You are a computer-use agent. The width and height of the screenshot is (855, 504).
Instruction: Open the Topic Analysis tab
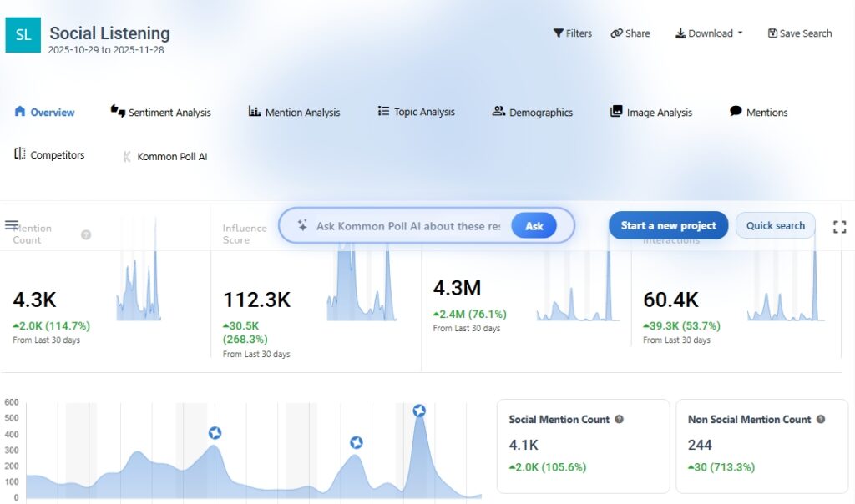(417, 112)
